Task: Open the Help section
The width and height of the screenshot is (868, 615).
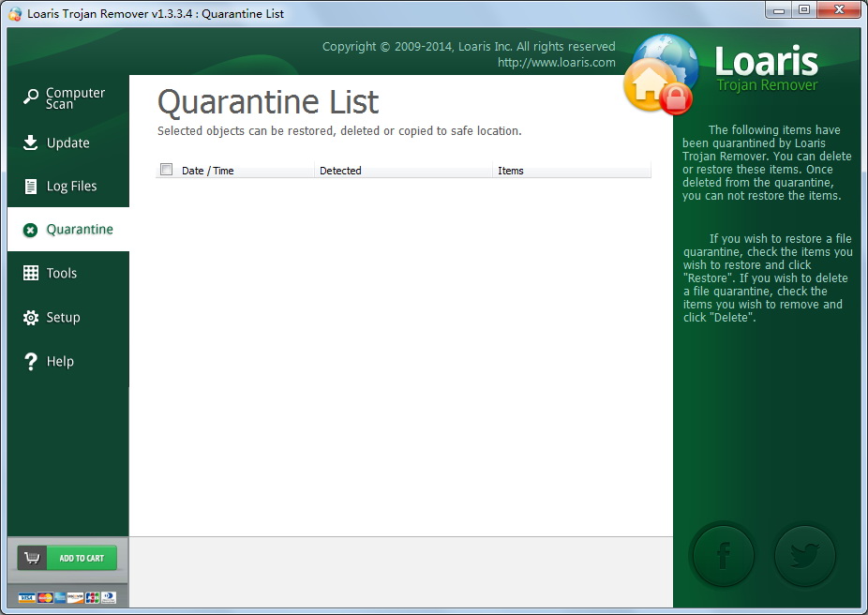Action: (x=68, y=362)
